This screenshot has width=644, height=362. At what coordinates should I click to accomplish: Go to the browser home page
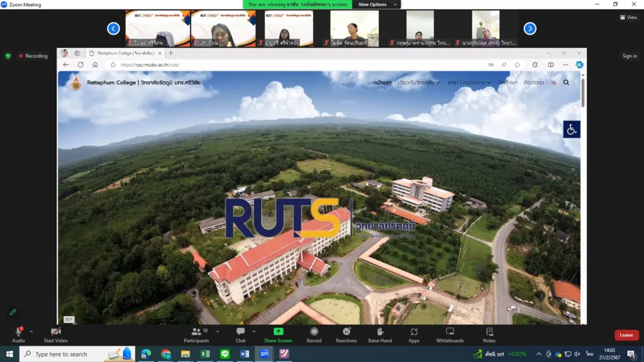coord(95,65)
